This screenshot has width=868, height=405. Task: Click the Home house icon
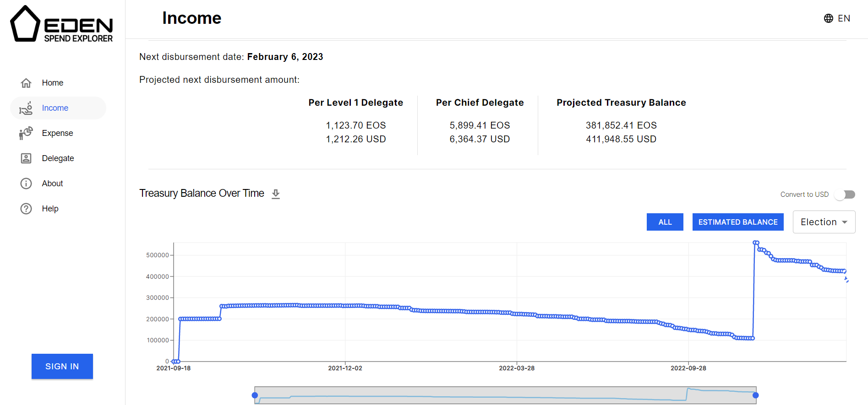pyautogui.click(x=26, y=83)
